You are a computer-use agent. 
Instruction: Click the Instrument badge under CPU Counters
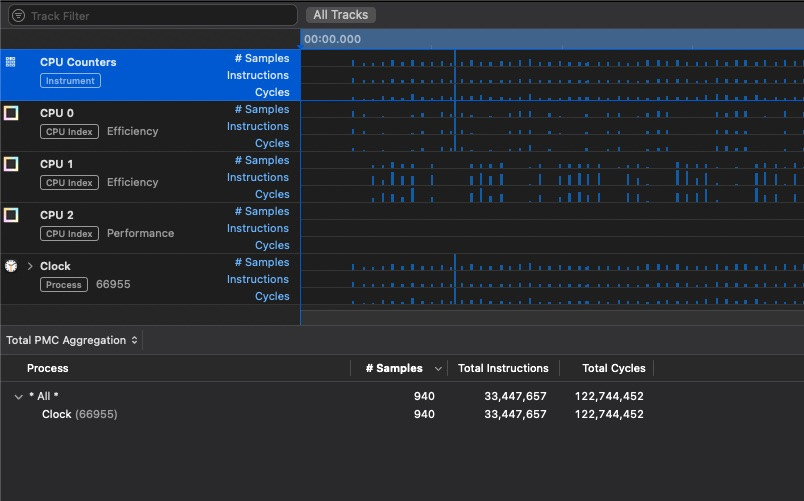point(70,81)
